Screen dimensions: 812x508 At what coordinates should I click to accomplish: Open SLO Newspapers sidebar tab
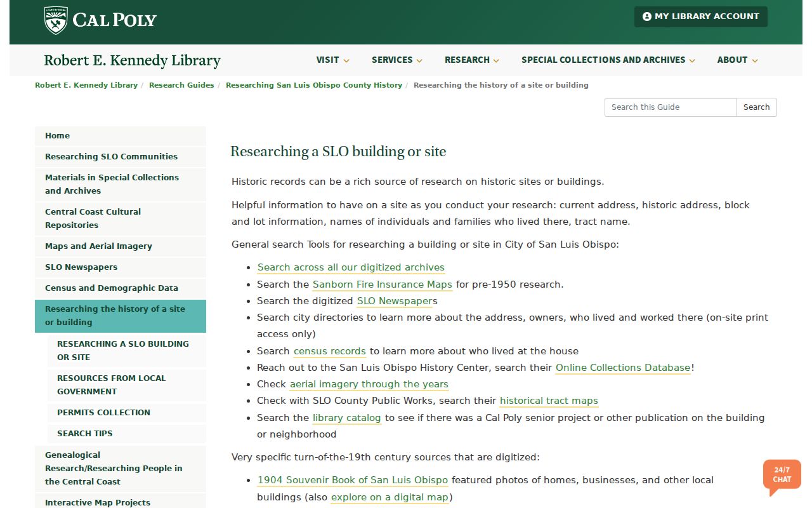tap(121, 267)
